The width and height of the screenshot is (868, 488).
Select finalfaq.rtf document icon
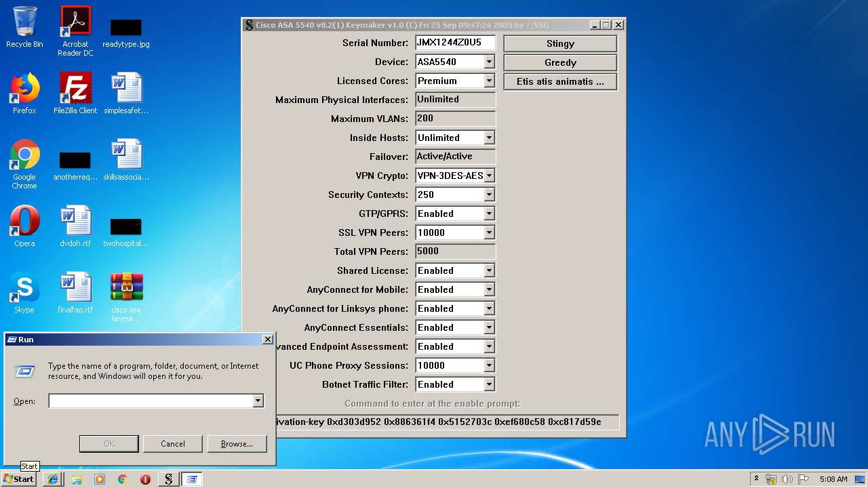coord(75,293)
